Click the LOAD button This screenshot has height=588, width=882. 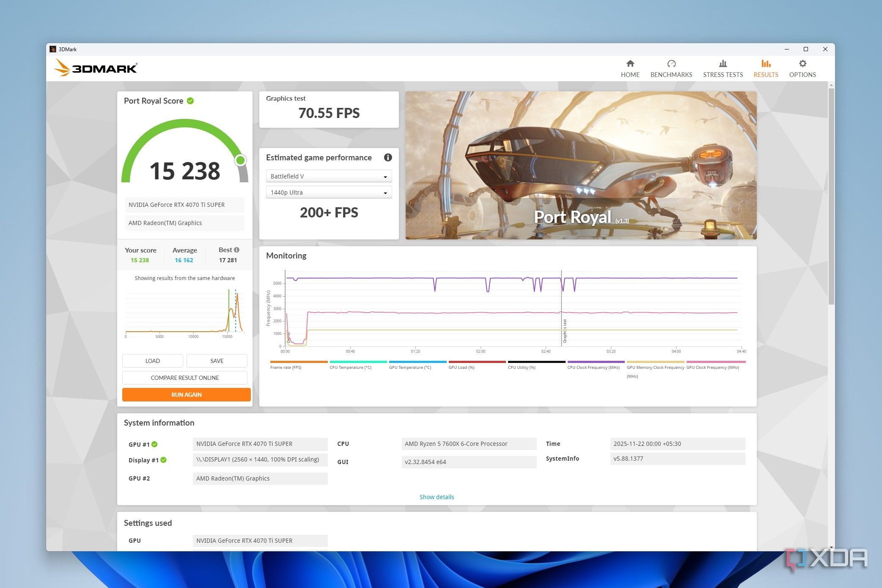click(x=152, y=361)
